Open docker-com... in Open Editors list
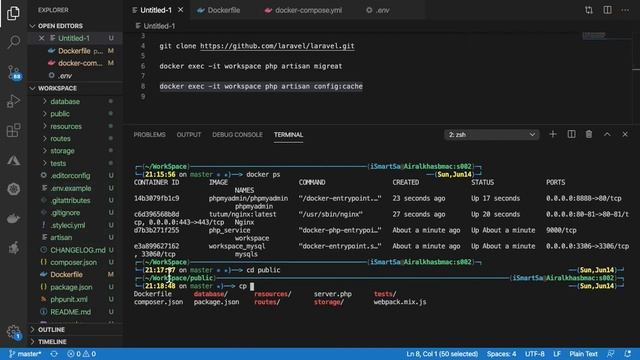 click(x=75, y=63)
